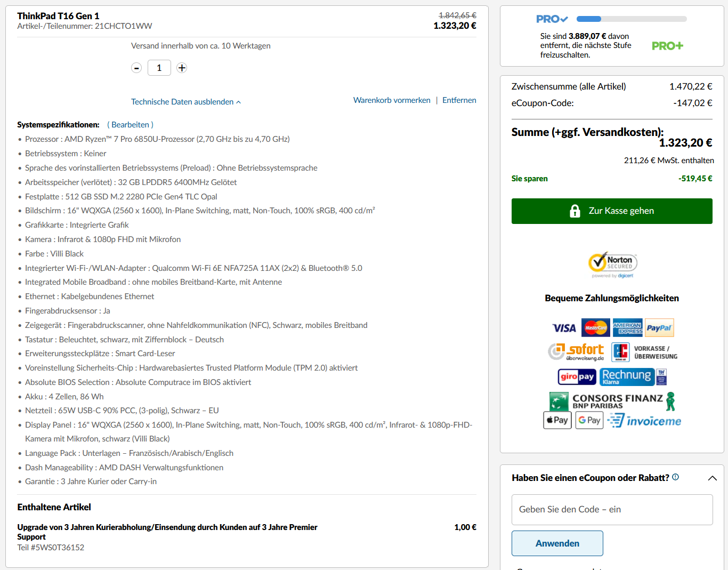Click the coupon code input field

click(612, 509)
